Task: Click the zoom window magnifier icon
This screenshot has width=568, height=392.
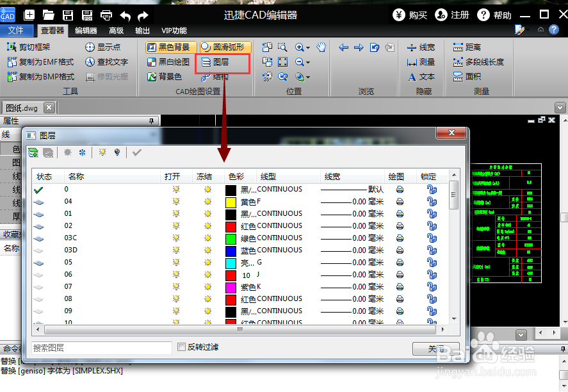Action: (x=282, y=47)
